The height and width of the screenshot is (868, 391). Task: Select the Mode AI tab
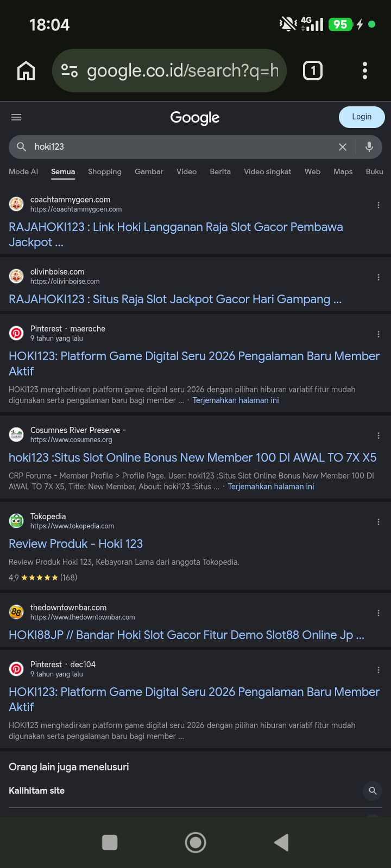pos(23,171)
